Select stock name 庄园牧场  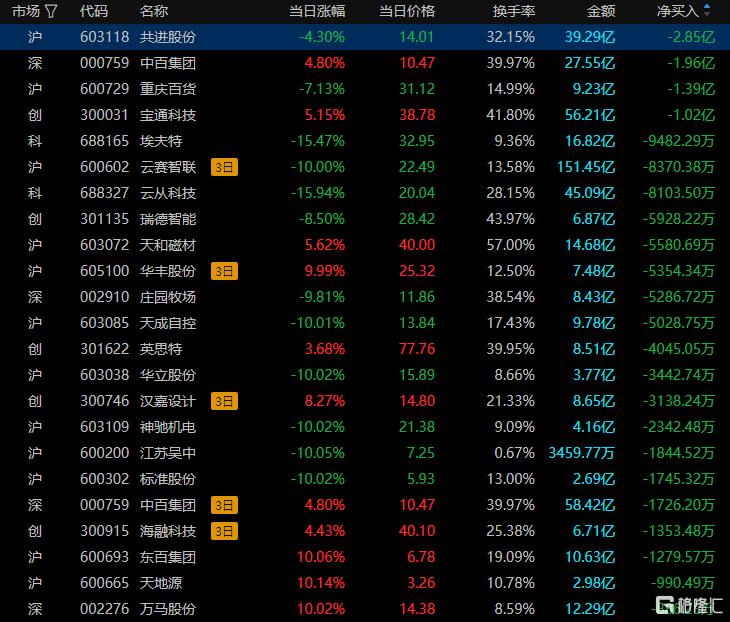click(168, 297)
